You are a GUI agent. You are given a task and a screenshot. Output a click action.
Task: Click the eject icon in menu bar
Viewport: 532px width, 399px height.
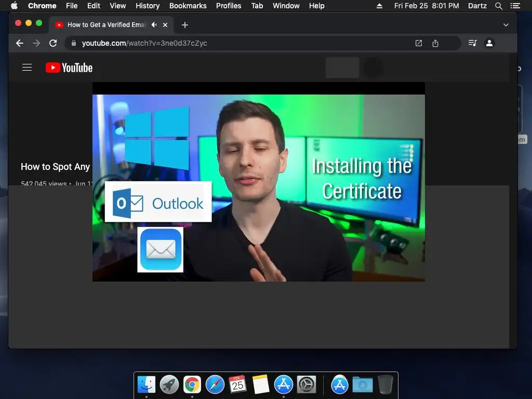click(x=379, y=6)
